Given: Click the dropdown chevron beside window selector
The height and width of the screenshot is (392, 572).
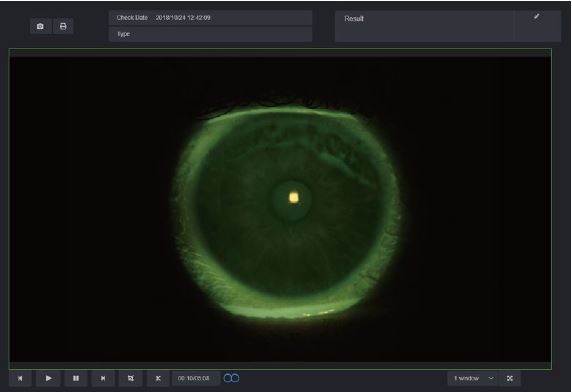Looking at the screenshot, I should coord(491,379).
